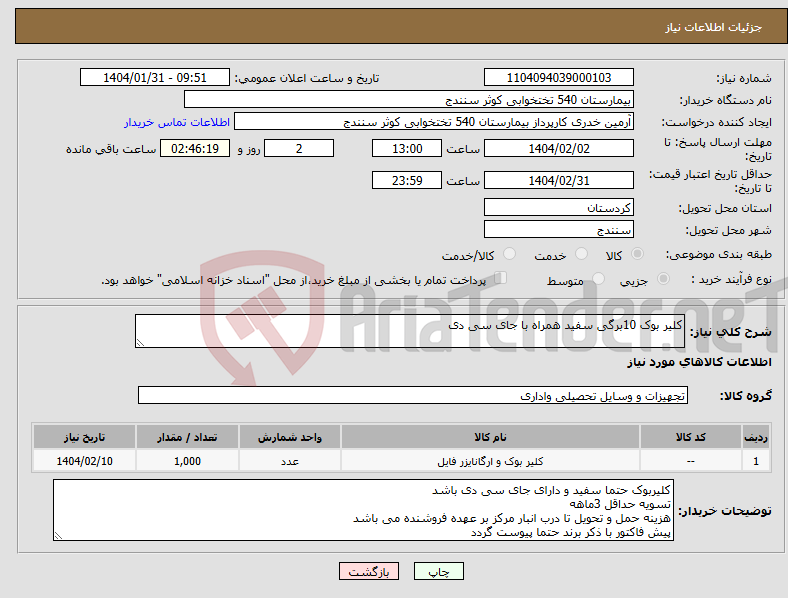
Task: Click the remaining time field 02:46:19
Action: click(x=195, y=148)
